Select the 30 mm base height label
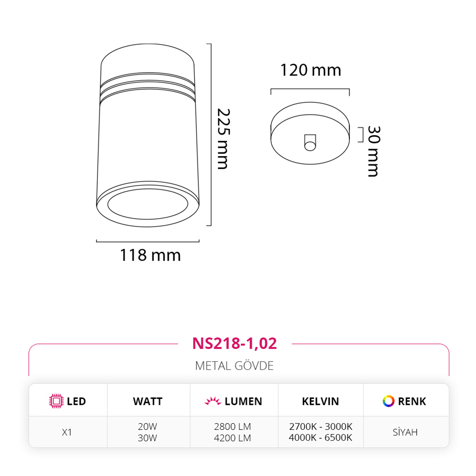 [374, 151]
